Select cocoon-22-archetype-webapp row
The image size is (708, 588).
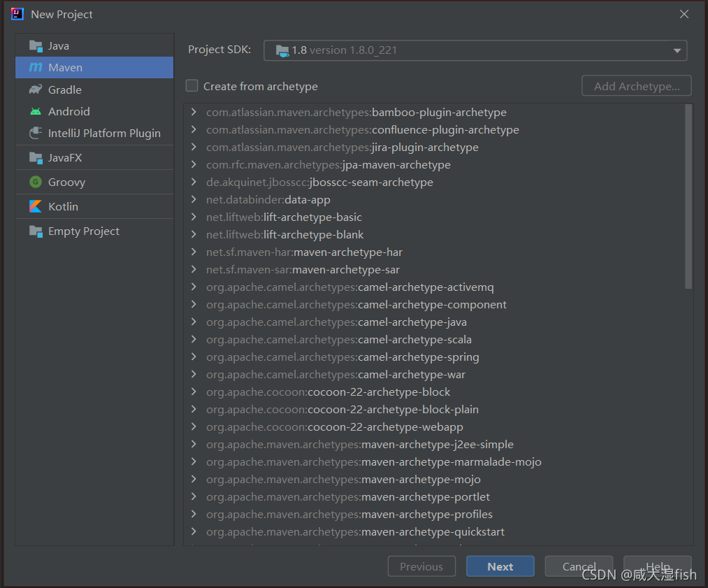(x=433, y=426)
